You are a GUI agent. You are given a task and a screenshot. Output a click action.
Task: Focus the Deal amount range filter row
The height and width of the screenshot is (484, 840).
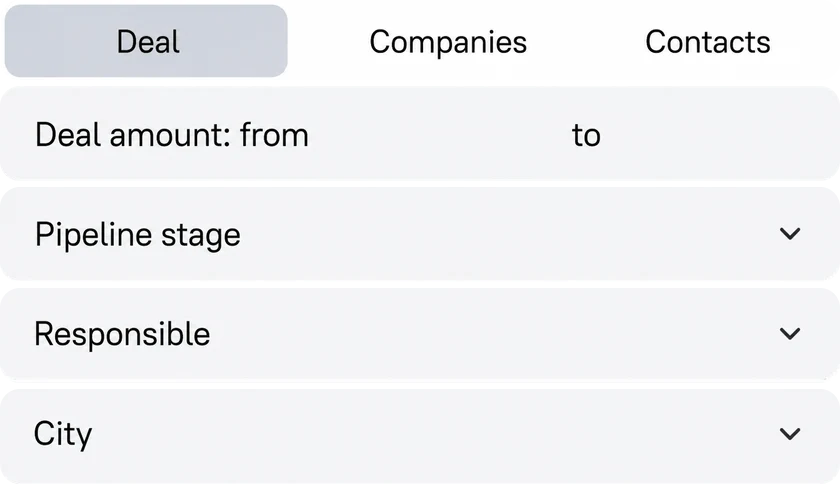pos(420,133)
